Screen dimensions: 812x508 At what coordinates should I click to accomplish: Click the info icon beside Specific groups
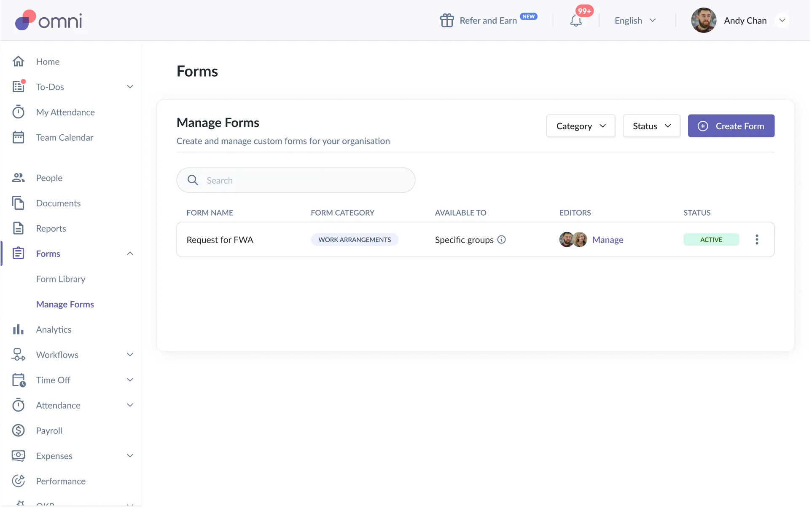501,240
